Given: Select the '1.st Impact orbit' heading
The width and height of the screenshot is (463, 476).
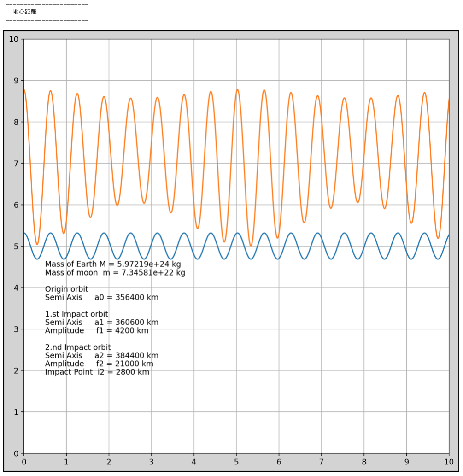Looking at the screenshot, I should pos(76,314).
